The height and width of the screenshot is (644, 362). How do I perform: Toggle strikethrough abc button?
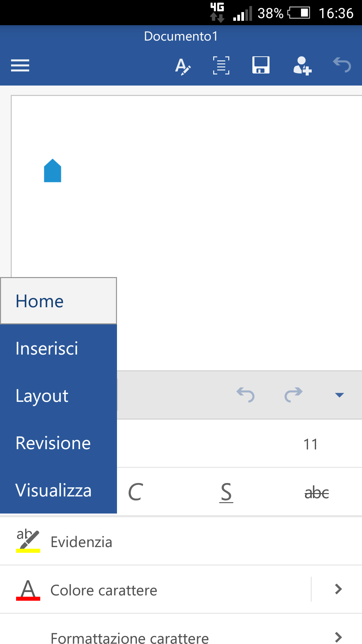pos(317,493)
